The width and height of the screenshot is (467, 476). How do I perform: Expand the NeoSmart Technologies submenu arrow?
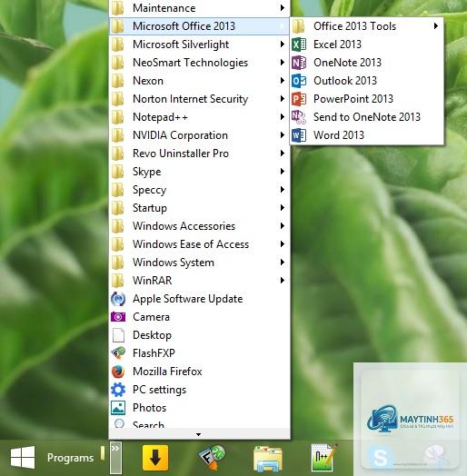tap(283, 63)
